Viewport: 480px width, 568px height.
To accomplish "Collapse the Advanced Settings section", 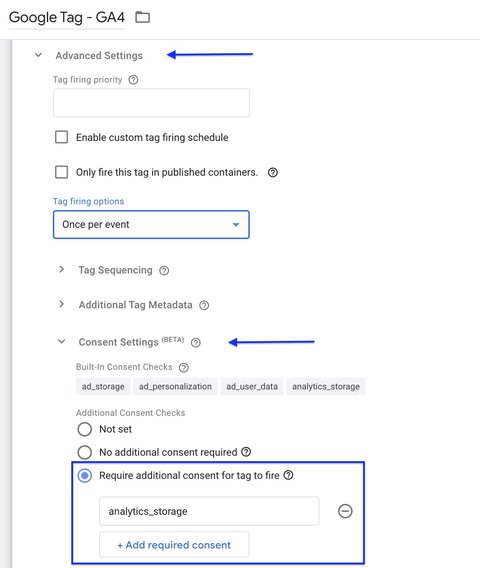I will coord(38,55).
